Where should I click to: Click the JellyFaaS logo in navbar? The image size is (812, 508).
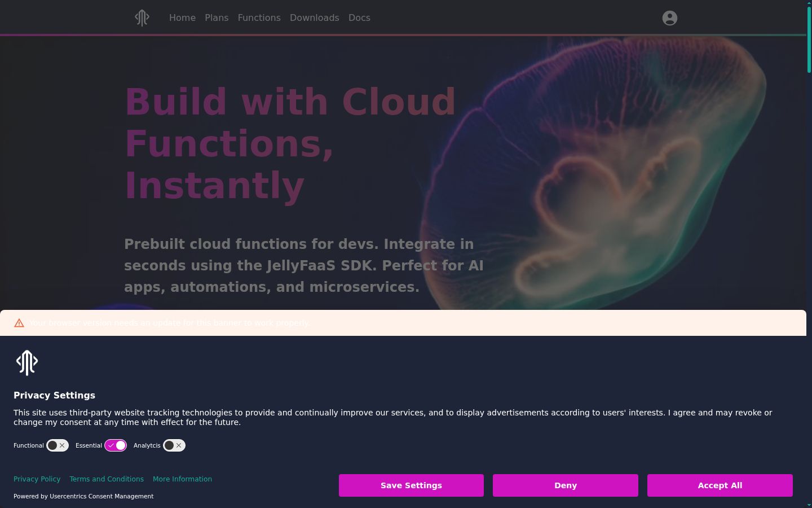[x=142, y=18]
